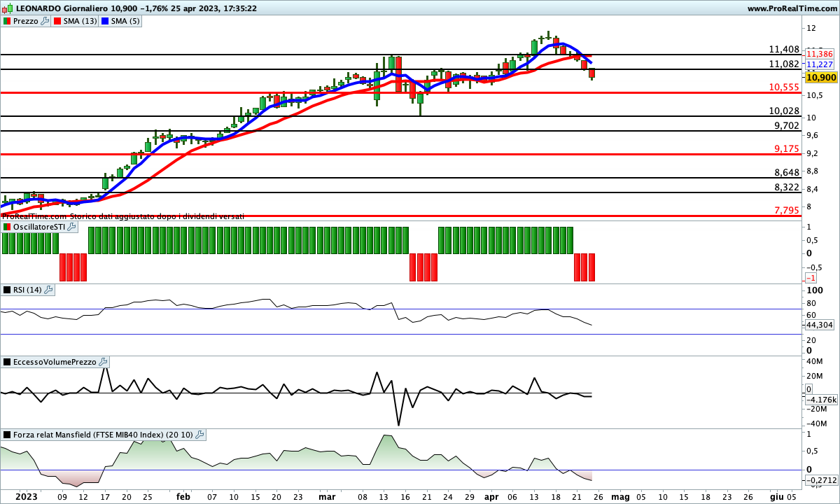Open the EccessoVolumePrezzo settings wrench
The image size is (840, 504).
pyautogui.click(x=104, y=362)
